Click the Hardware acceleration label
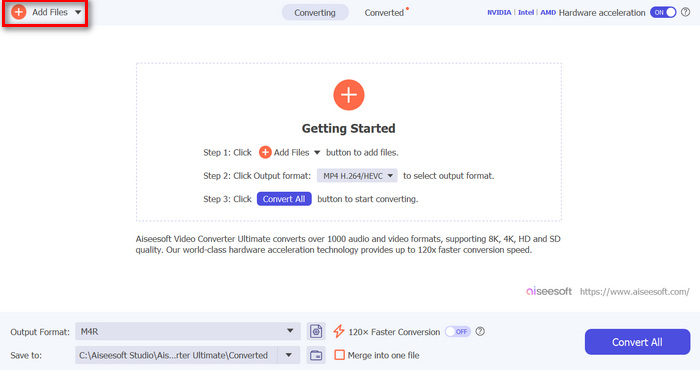This screenshot has height=370, width=700. [602, 12]
